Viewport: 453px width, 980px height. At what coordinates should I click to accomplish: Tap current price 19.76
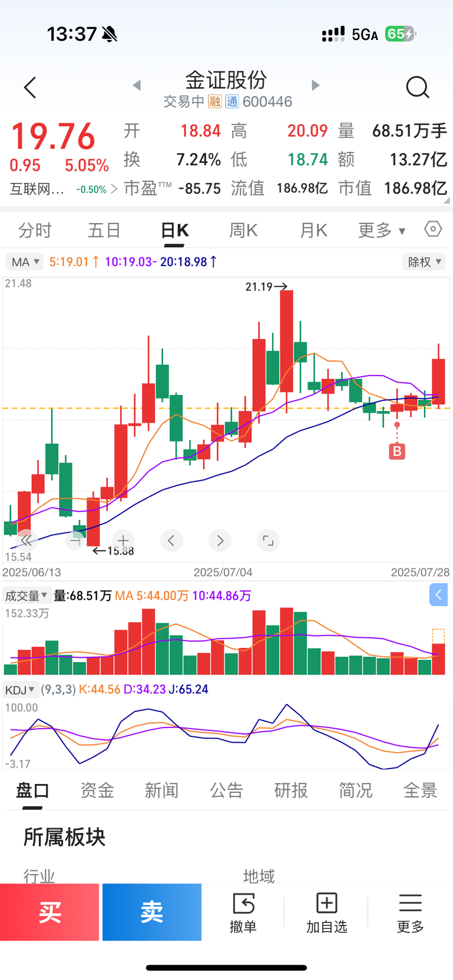pos(53,137)
